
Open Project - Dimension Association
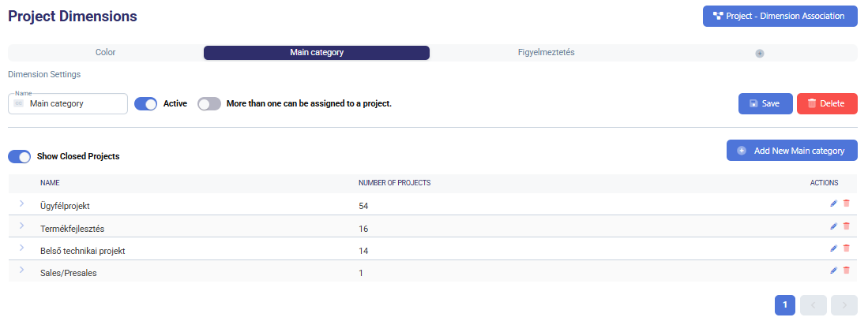coord(780,16)
